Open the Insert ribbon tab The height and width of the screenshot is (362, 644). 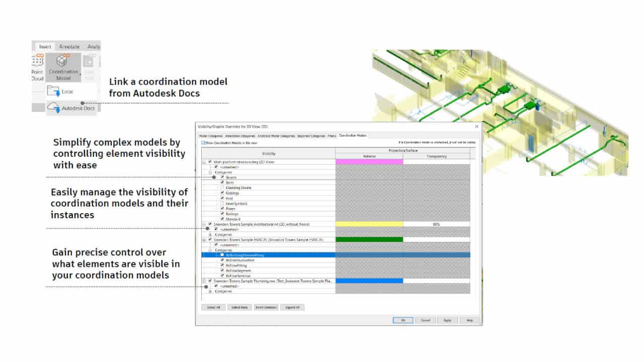45,46
